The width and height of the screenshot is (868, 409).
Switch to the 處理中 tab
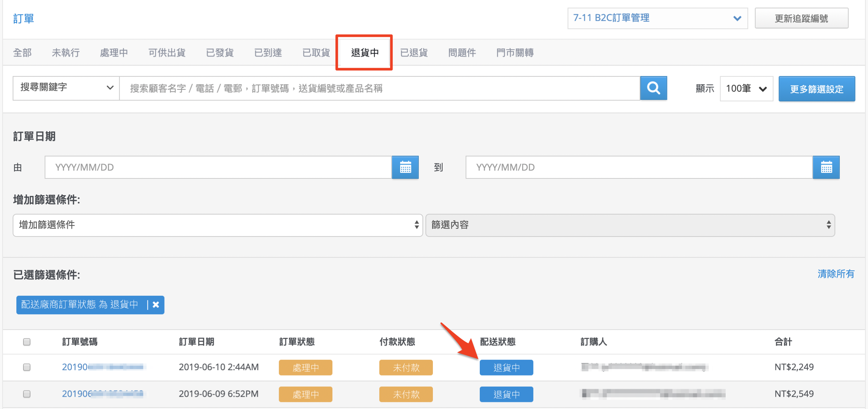[114, 53]
